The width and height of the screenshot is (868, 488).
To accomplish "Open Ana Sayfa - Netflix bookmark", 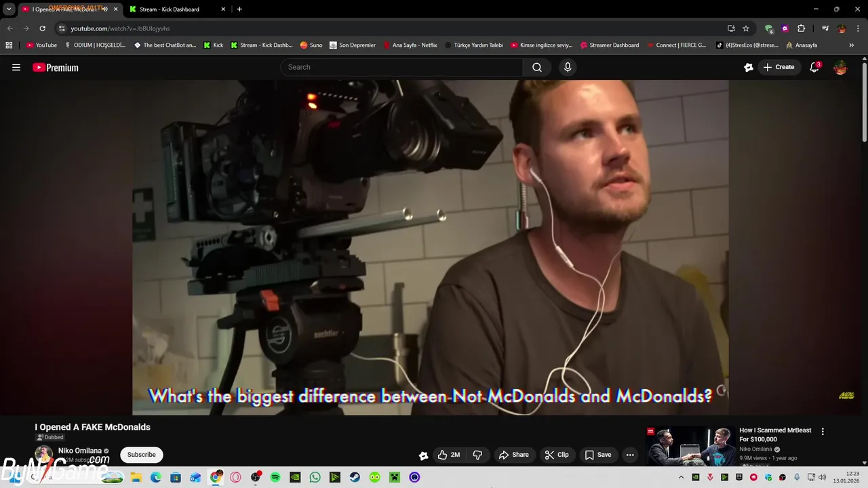I will click(410, 45).
